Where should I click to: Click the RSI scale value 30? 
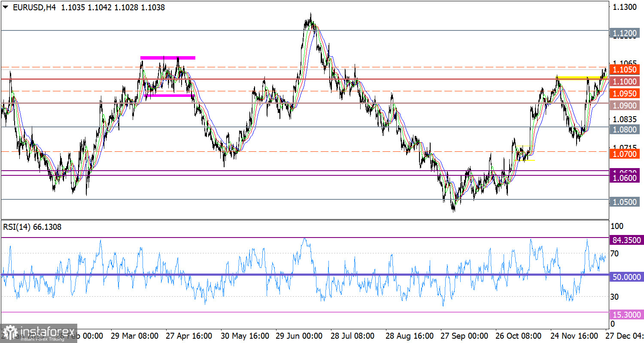tap(615, 297)
